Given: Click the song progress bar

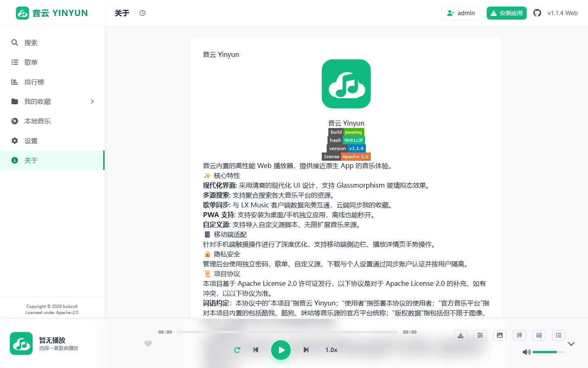Looking at the screenshot, I should tap(287, 332).
